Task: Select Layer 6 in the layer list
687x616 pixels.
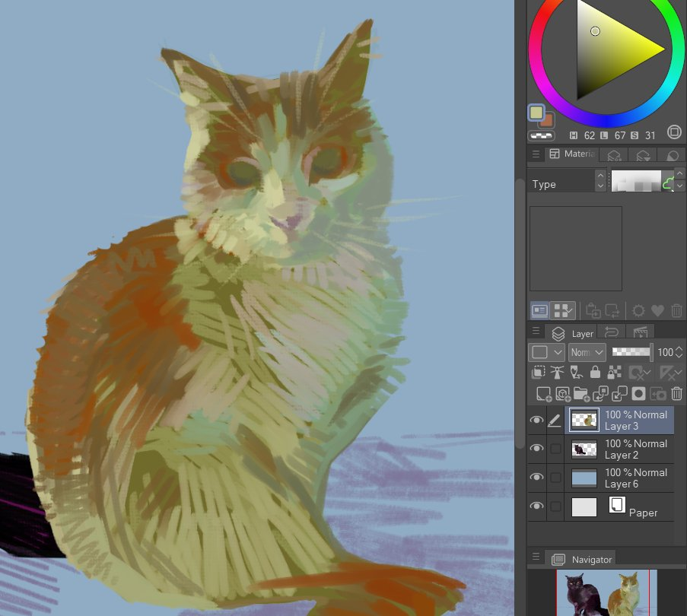Action: 619,478
